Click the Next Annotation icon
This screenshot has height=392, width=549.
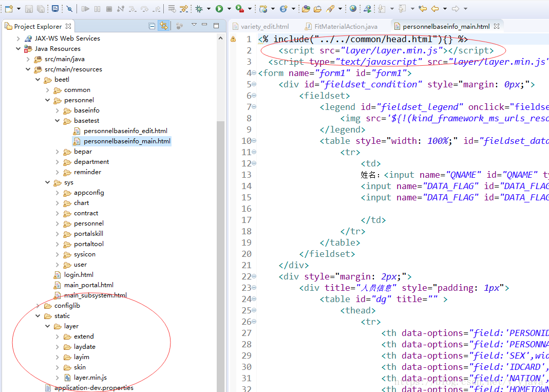382,8
